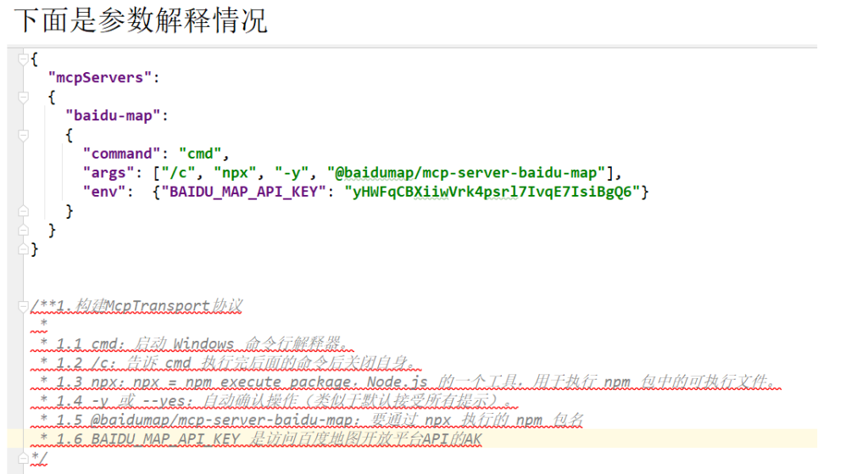This screenshot has width=868, height=474.
Task: Click the "cmd" string value
Action: click(x=198, y=154)
